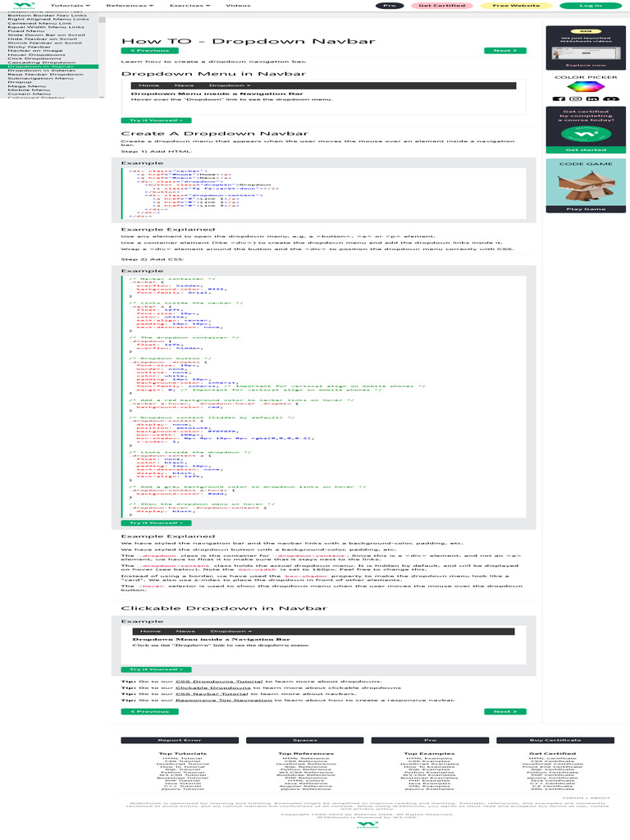Open the CSS Dropdowns Tutorial link
This screenshot has width=630, height=840.
coord(219,682)
